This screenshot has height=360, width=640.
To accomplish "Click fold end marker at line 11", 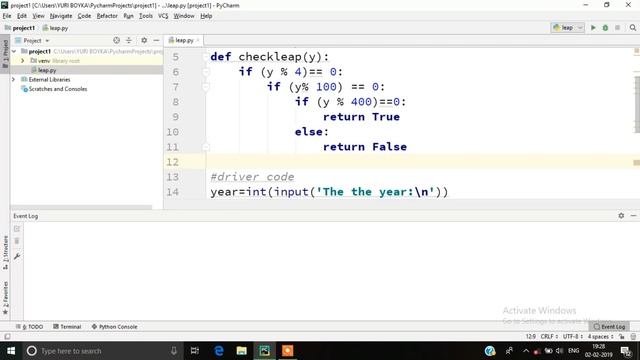I will (206, 147).
